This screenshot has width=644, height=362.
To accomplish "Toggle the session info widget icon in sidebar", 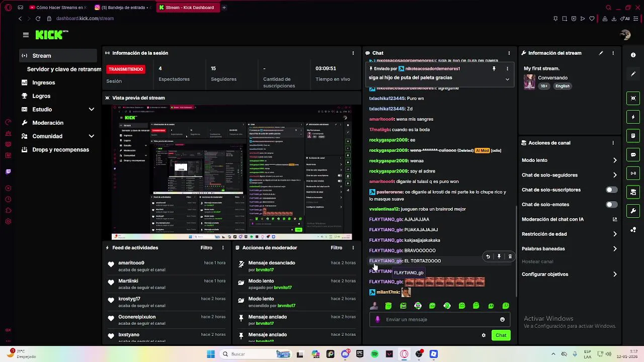I will 633,136.
